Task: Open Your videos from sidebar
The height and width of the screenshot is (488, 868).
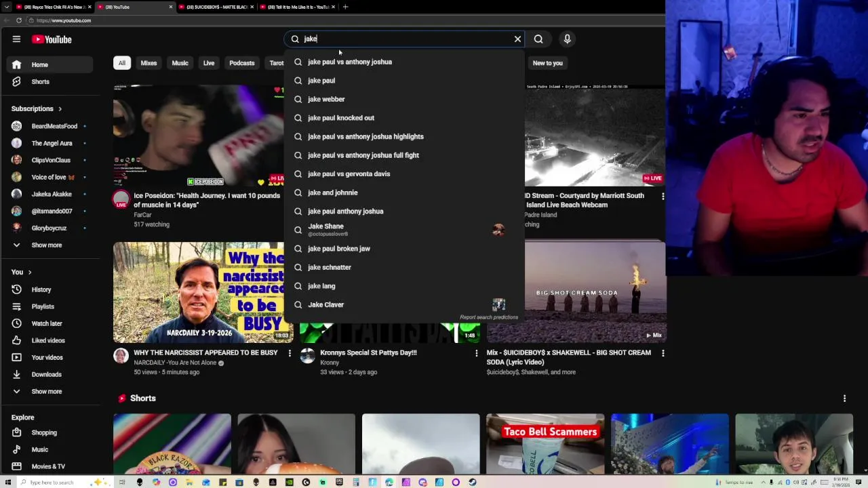Action: (50, 357)
